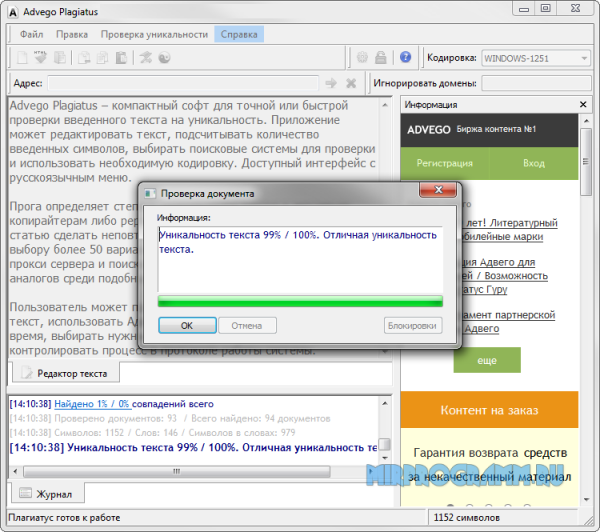Image resolution: width=600 pixels, height=532 pixels.
Task: Click the green progress bar in dialog
Action: point(300,301)
